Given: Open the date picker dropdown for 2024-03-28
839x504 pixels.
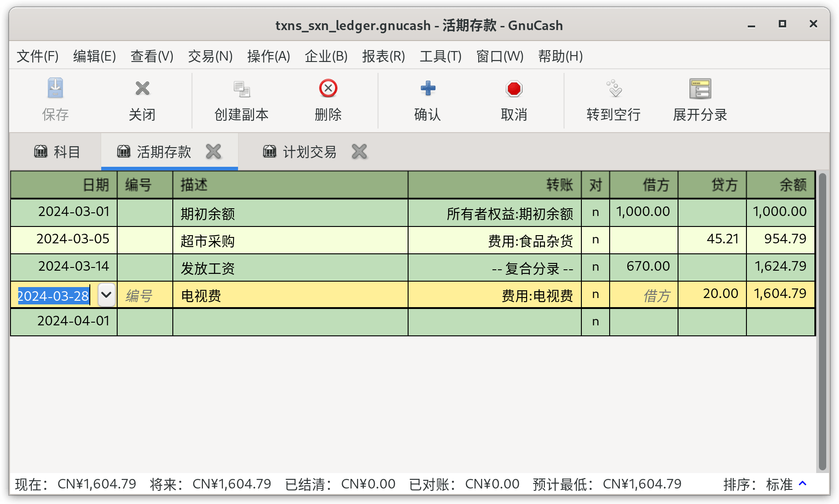Looking at the screenshot, I should [x=106, y=294].
